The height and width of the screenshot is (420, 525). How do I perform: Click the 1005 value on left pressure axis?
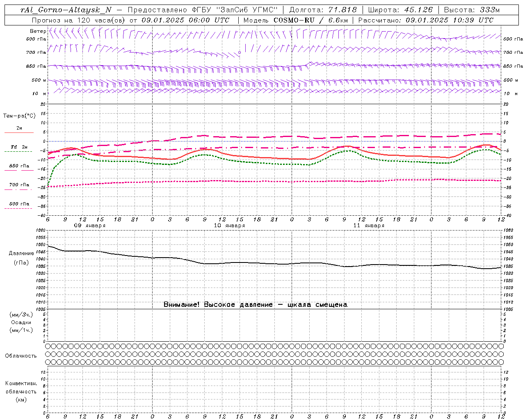click(x=41, y=309)
